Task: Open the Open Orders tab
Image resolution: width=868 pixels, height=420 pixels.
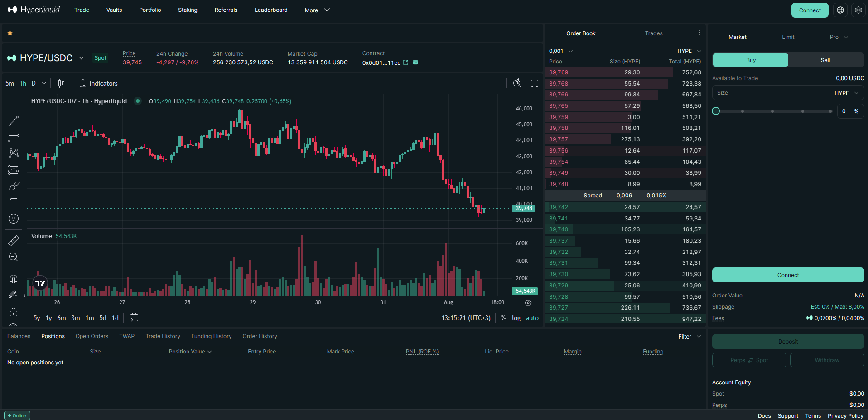Action: point(92,336)
